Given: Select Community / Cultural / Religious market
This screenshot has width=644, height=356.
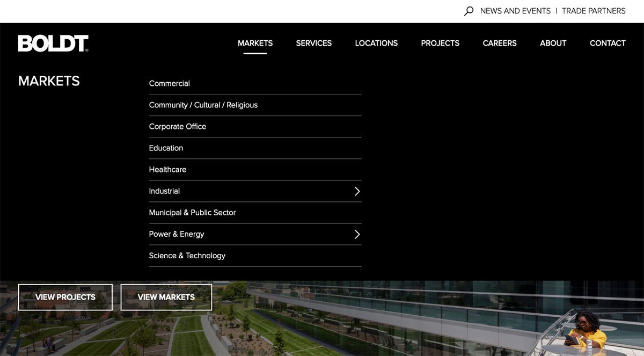Looking at the screenshot, I should tap(203, 105).
